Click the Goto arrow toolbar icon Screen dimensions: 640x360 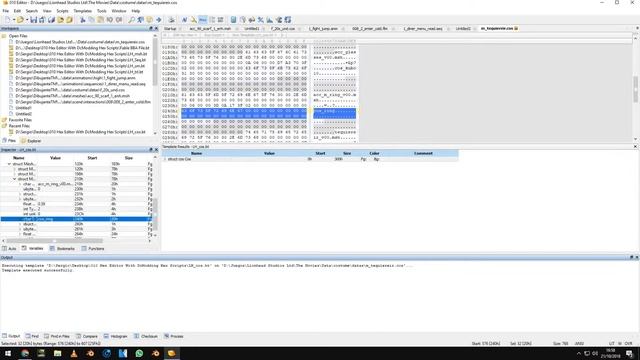(x=158, y=20)
